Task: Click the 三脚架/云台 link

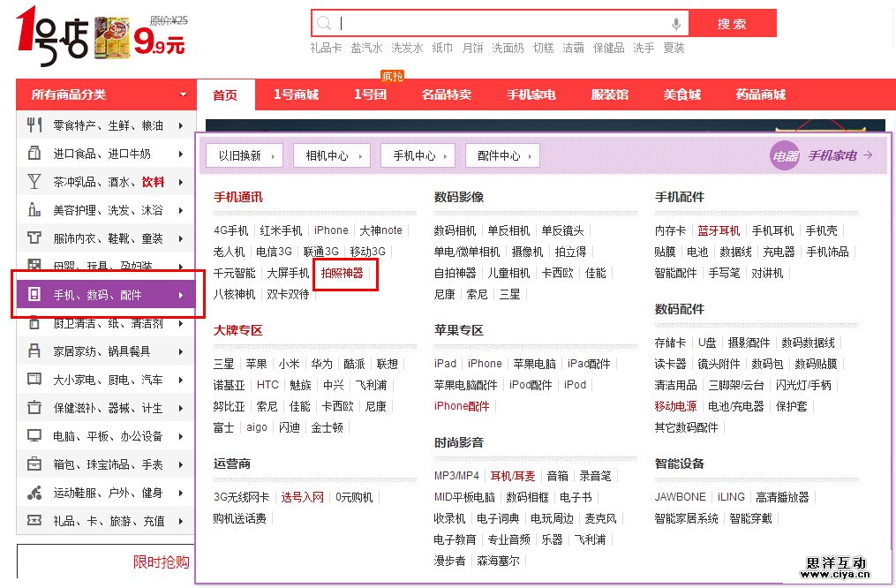Action: pos(736,385)
